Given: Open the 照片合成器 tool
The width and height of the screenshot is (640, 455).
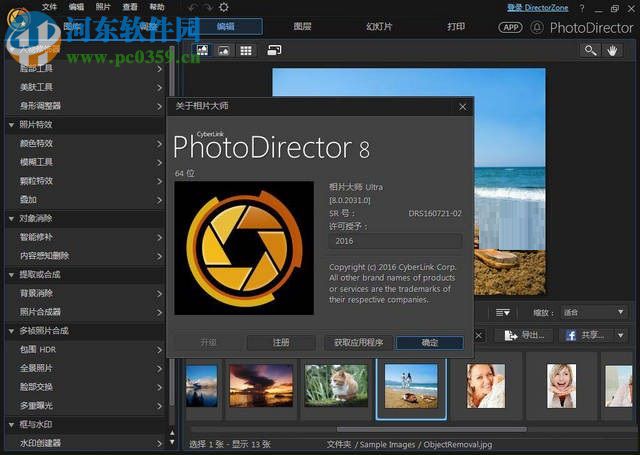Looking at the screenshot, I should point(85,312).
